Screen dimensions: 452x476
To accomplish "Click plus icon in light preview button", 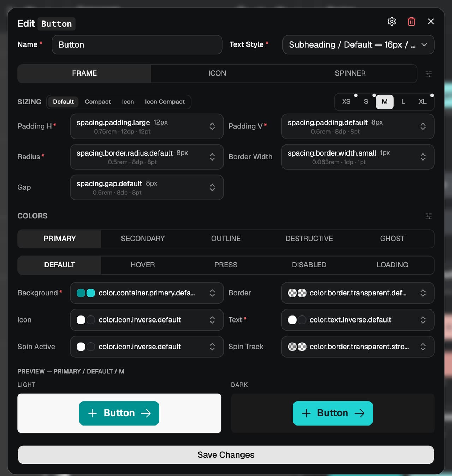I will pyautogui.click(x=93, y=413).
